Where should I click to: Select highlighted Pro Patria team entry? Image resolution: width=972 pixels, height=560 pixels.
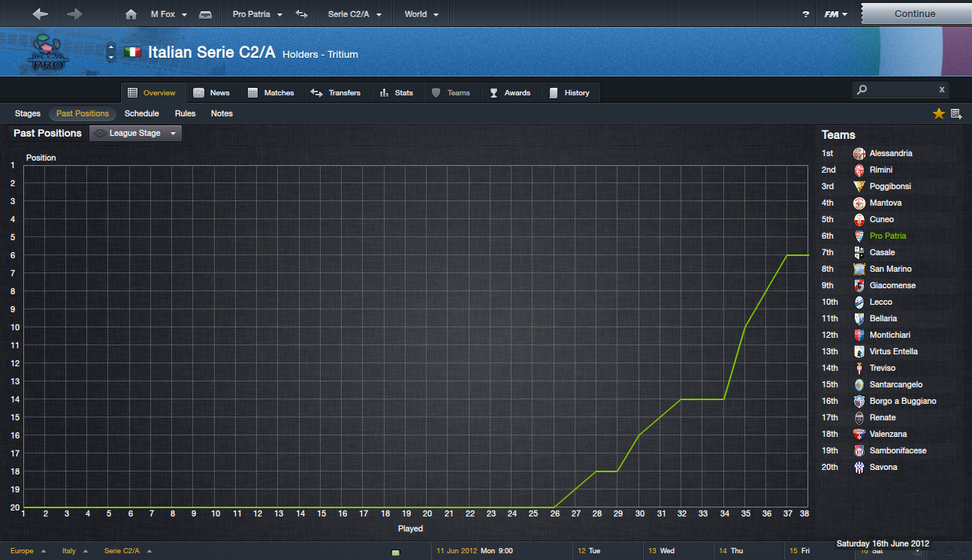888,236
